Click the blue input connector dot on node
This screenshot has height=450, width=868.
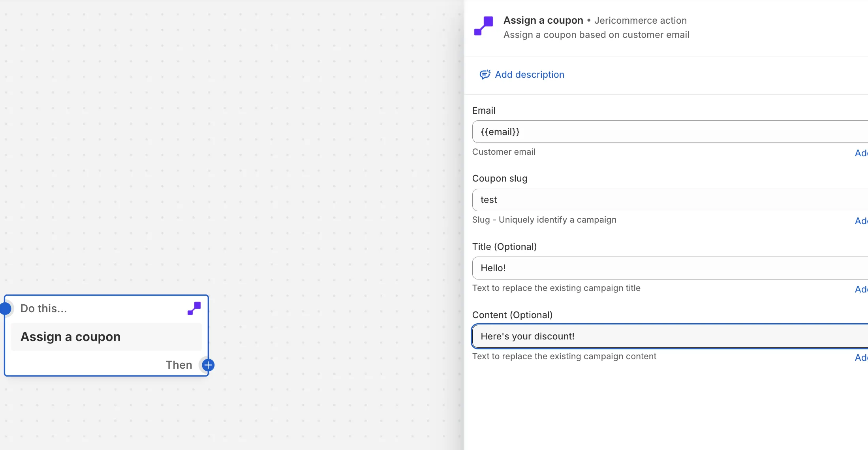click(x=6, y=308)
